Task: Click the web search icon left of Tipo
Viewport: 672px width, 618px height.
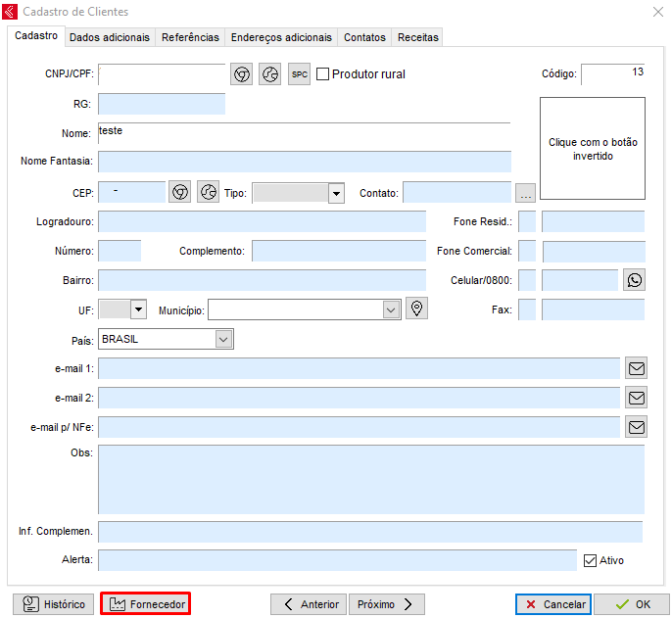Action: (209, 192)
